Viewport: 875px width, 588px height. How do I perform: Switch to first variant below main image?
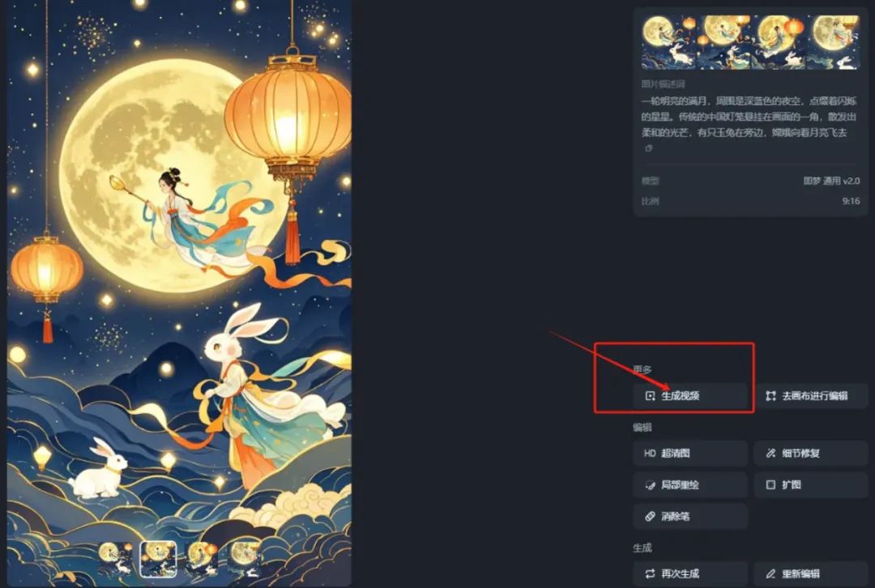pyautogui.click(x=116, y=558)
